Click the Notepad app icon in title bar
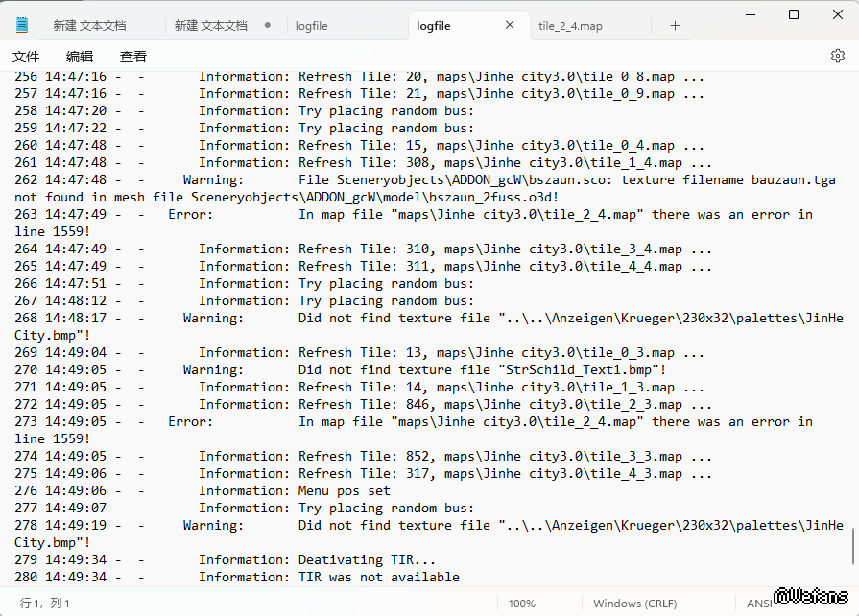859x616 pixels. (22, 25)
